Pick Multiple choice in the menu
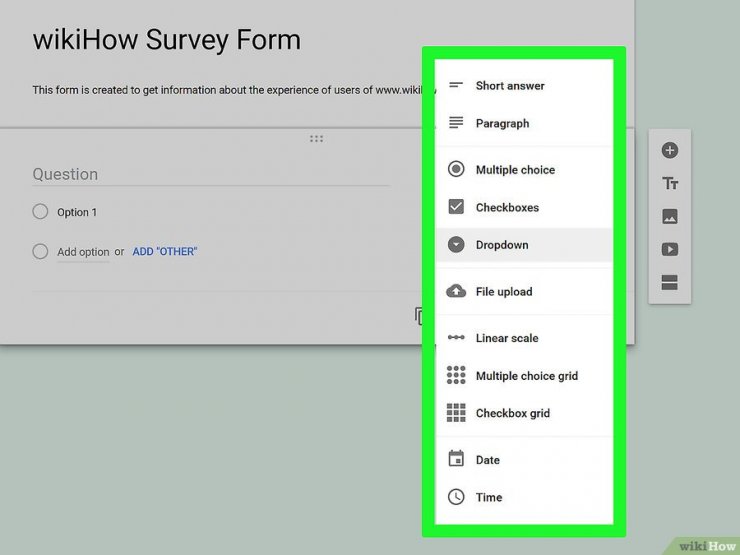This screenshot has height=555, width=740. click(524, 169)
